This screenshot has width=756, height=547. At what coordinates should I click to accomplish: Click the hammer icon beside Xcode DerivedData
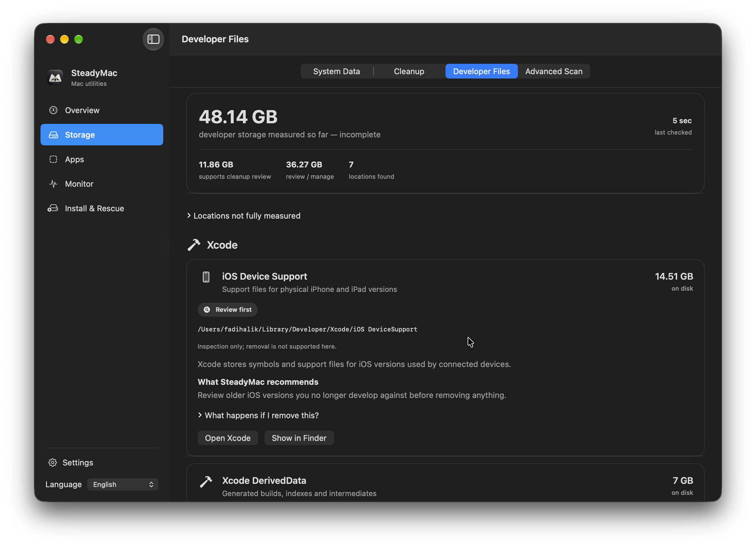point(206,482)
